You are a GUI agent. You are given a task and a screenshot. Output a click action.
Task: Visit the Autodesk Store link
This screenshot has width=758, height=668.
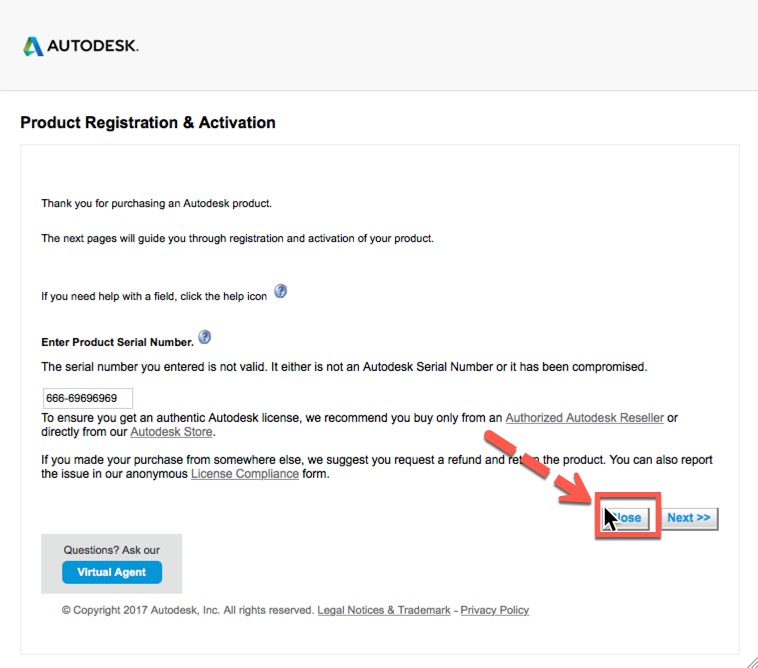pyautogui.click(x=171, y=432)
